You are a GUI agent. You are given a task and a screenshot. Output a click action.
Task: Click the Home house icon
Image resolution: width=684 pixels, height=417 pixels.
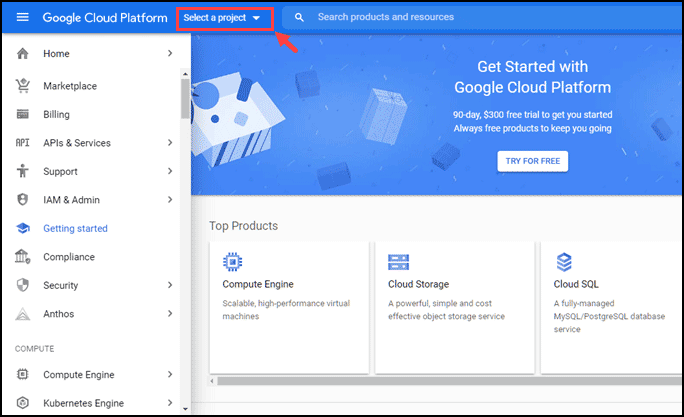pyautogui.click(x=23, y=54)
